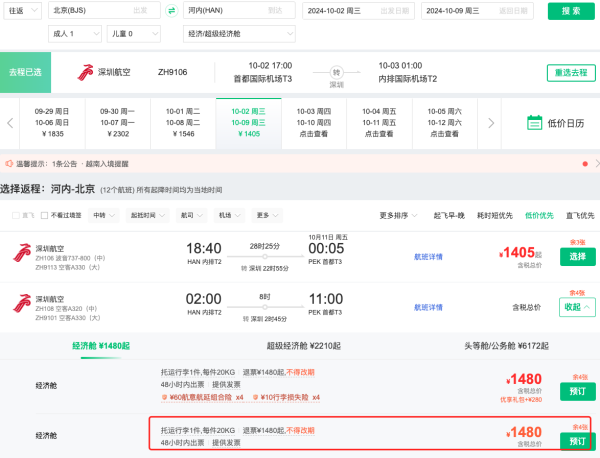Switch to economy class ¥1480 tab
This screenshot has height=458, width=600.
[x=101, y=346]
